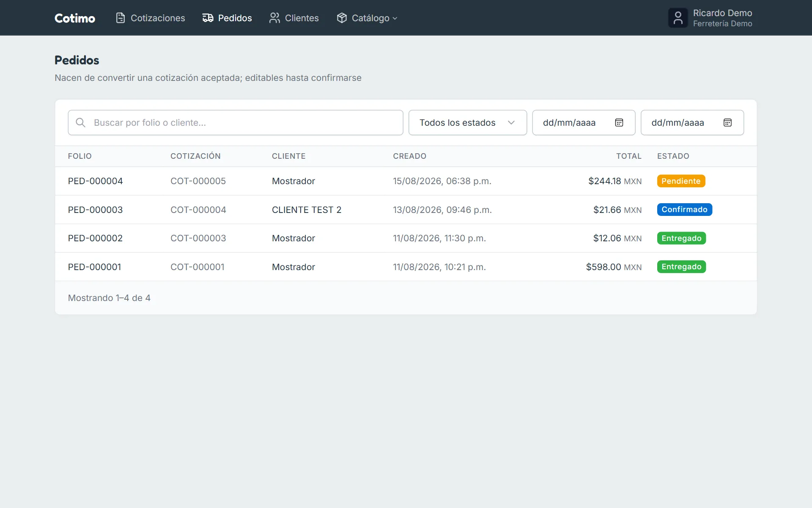Image resolution: width=812 pixels, height=508 pixels.
Task: Open the Todos los estados dropdown
Action: (x=468, y=123)
